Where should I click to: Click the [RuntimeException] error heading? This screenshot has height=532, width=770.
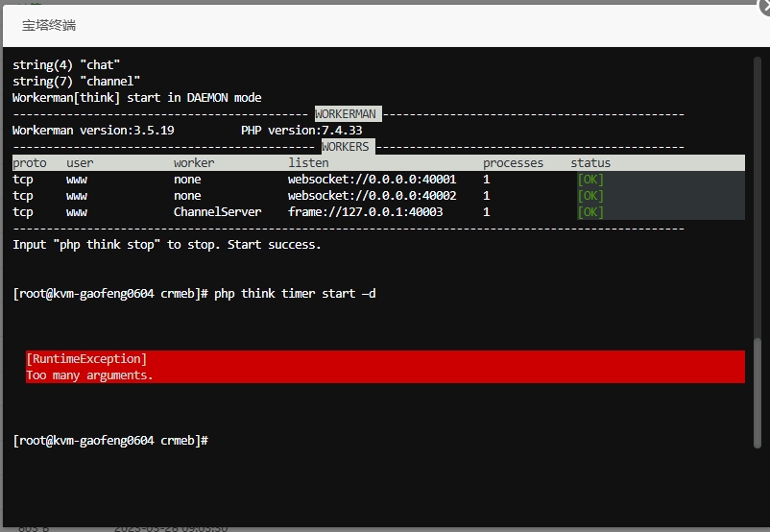click(x=86, y=358)
